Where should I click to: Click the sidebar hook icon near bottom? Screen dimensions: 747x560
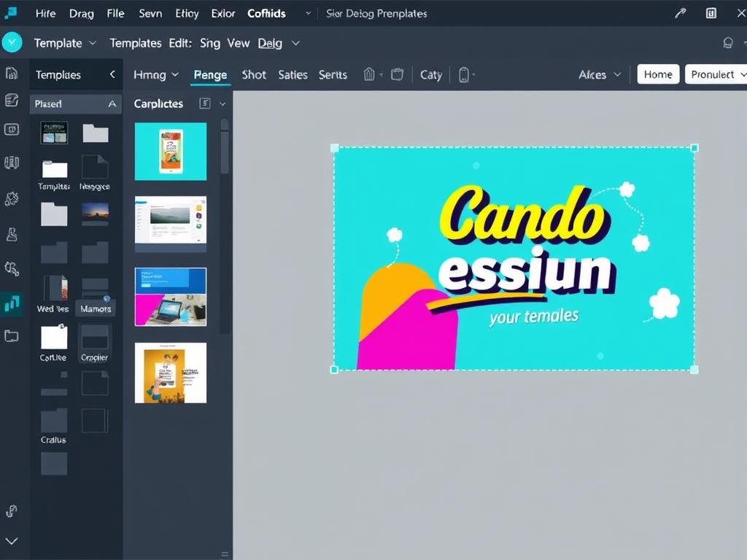pyautogui.click(x=12, y=511)
